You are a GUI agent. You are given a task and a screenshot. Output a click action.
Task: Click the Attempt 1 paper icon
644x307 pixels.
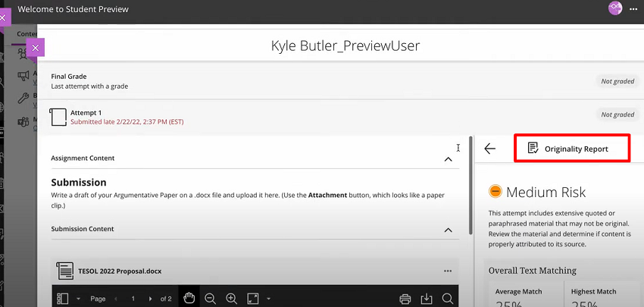point(58,117)
